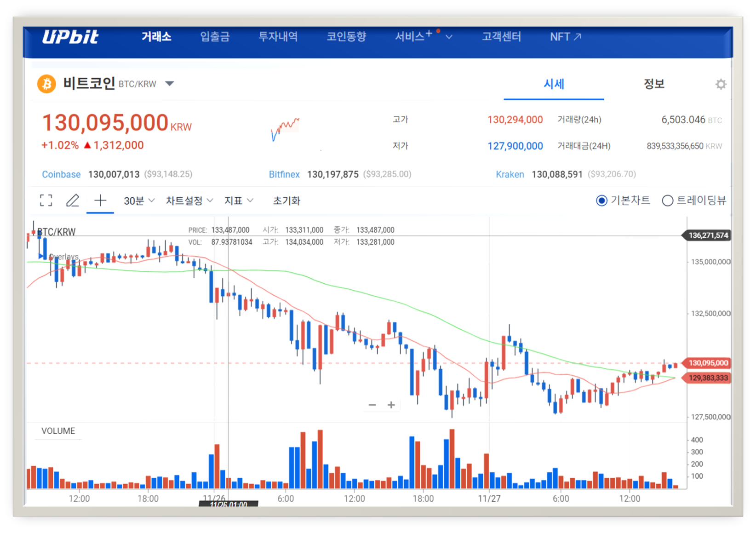
Task: Click the mini price sparkline chart
Action: point(285,130)
